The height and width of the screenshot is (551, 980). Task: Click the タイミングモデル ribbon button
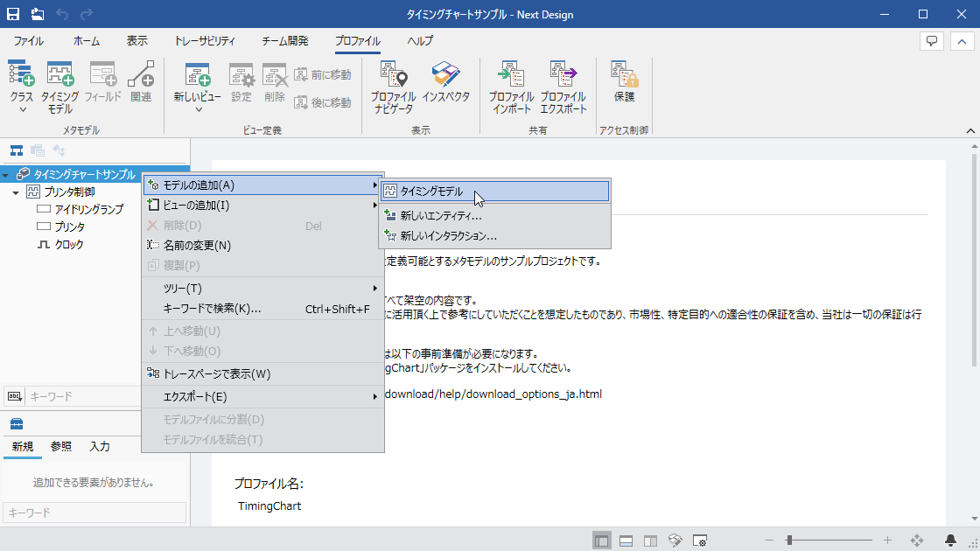click(x=60, y=87)
